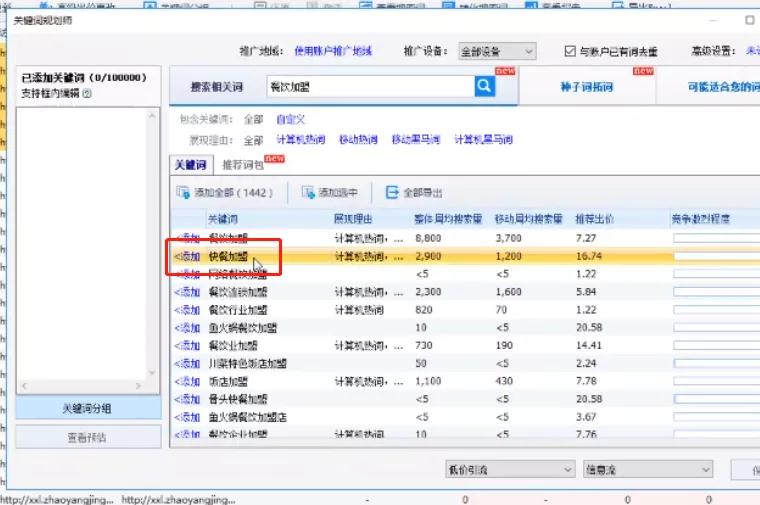Sort by 展现理由 column header
This screenshot has width=760, height=505.
[x=353, y=219]
